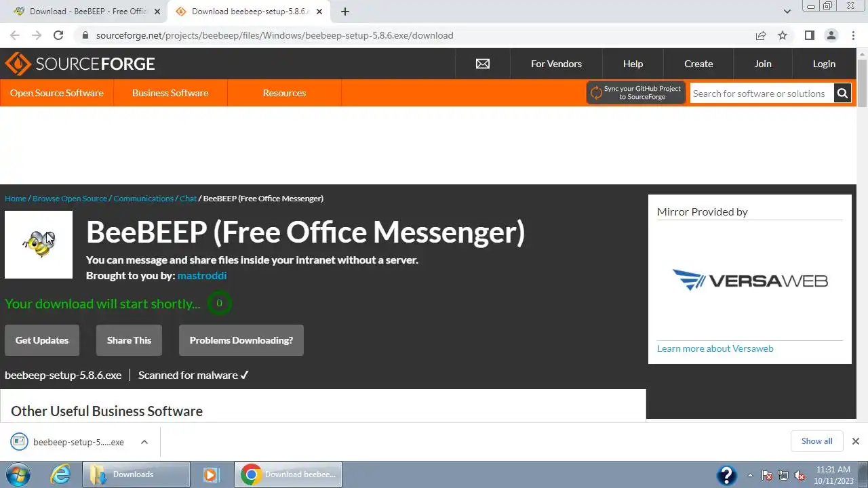Focus the Search for software input field

(x=762, y=94)
